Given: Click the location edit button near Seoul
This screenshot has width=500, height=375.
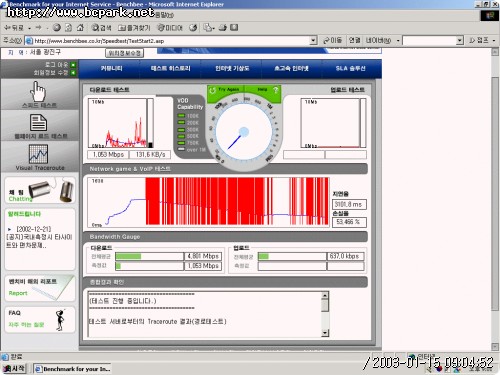Looking at the screenshot, I should coord(124,53).
